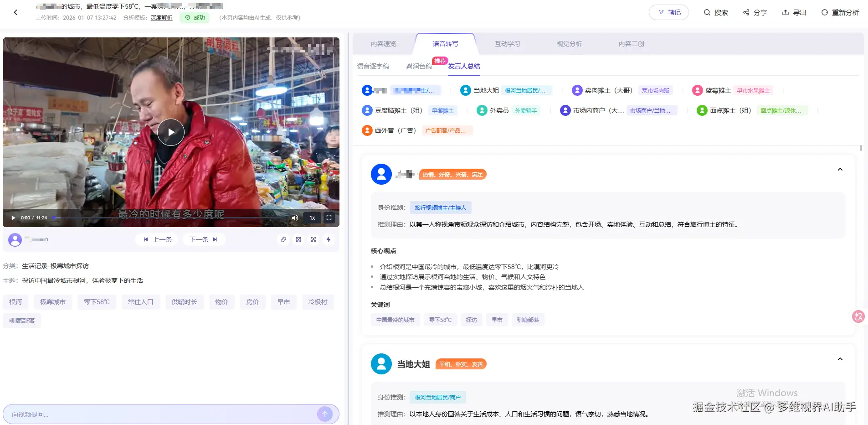
Task: Open the 搜索 search function
Action: (x=715, y=12)
